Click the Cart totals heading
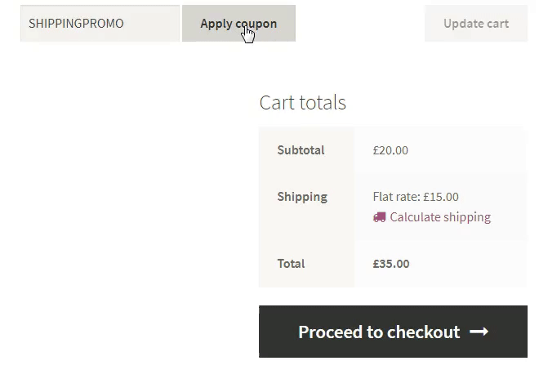The image size is (539, 392). pos(302,102)
